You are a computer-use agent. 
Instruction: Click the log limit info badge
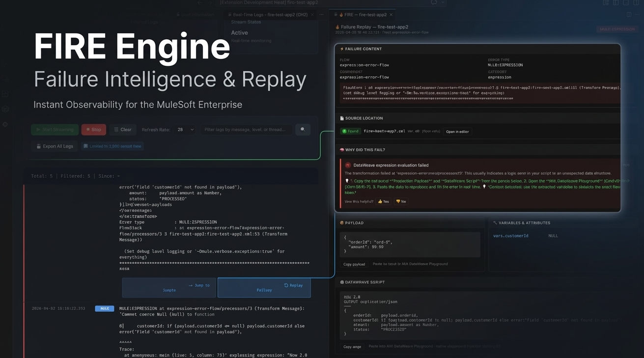pos(112,146)
